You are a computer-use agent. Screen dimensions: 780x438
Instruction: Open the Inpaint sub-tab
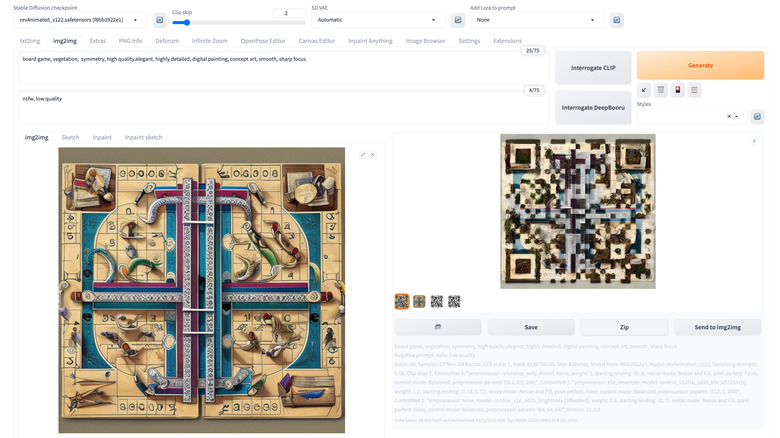coord(102,137)
